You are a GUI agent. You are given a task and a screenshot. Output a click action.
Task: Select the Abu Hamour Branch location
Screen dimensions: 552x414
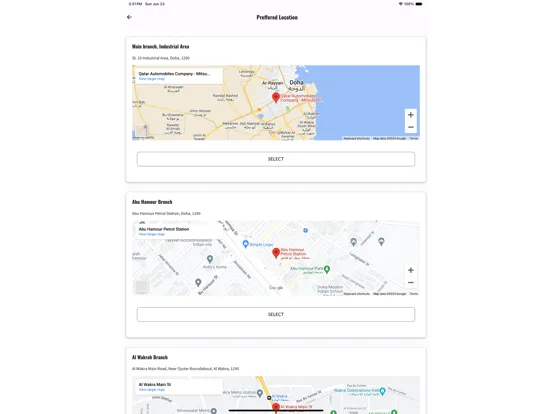pyautogui.click(x=276, y=314)
